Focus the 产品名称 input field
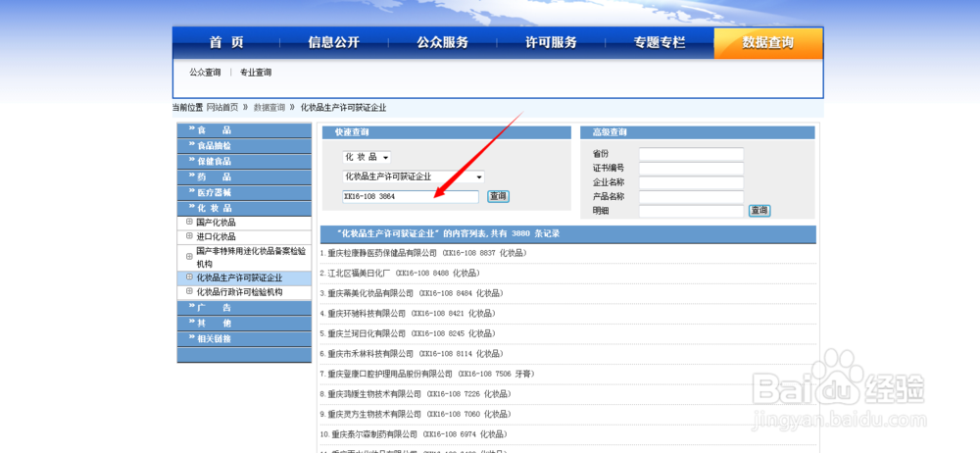This screenshot has width=980, height=453. (x=691, y=196)
